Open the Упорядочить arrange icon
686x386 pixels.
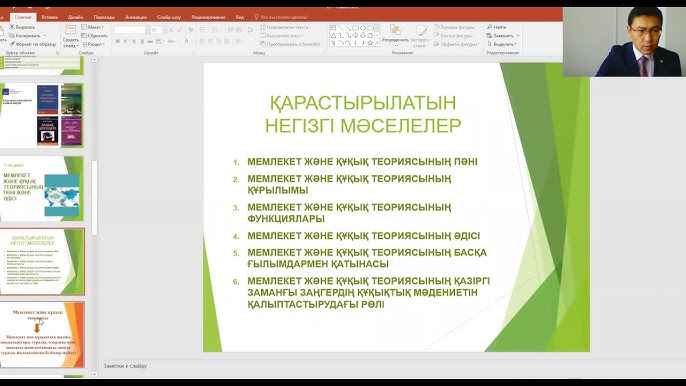tap(395, 30)
